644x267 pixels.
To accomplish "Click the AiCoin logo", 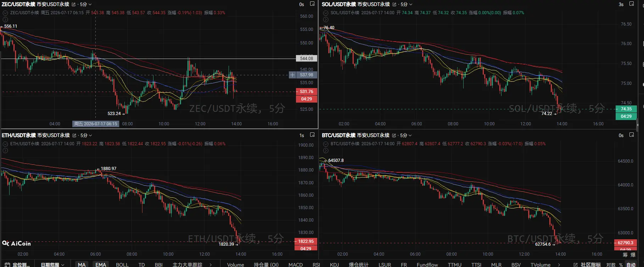I will 17,243.
